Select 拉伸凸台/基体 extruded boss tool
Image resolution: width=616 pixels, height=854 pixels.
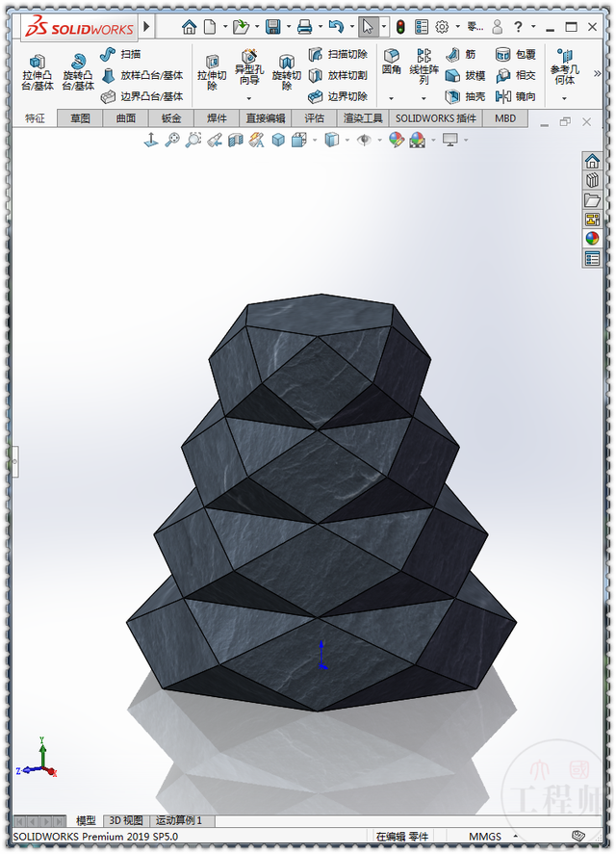pyautogui.click(x=38, y=72)
